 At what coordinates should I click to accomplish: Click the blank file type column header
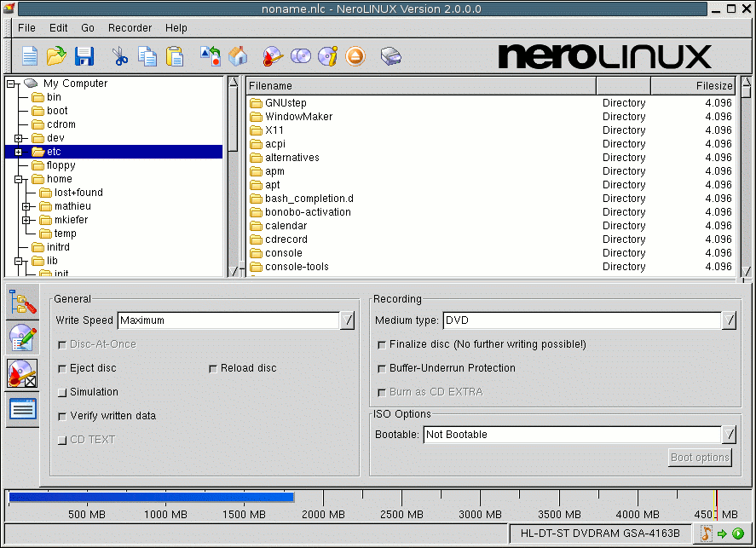(623, 86)
